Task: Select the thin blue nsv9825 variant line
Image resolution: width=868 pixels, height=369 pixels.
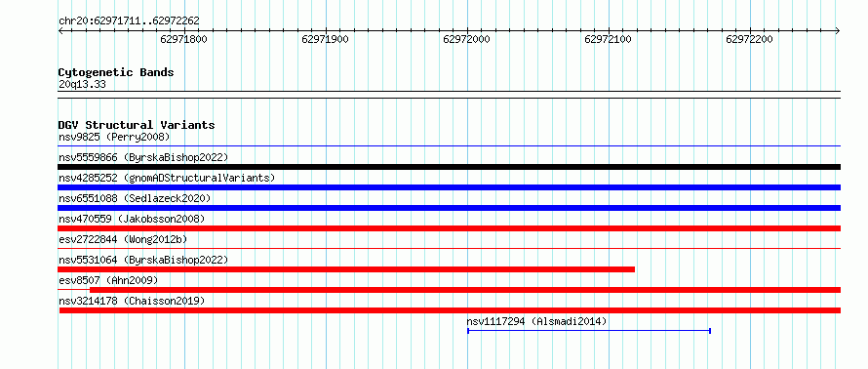Action: click(450, 146)
